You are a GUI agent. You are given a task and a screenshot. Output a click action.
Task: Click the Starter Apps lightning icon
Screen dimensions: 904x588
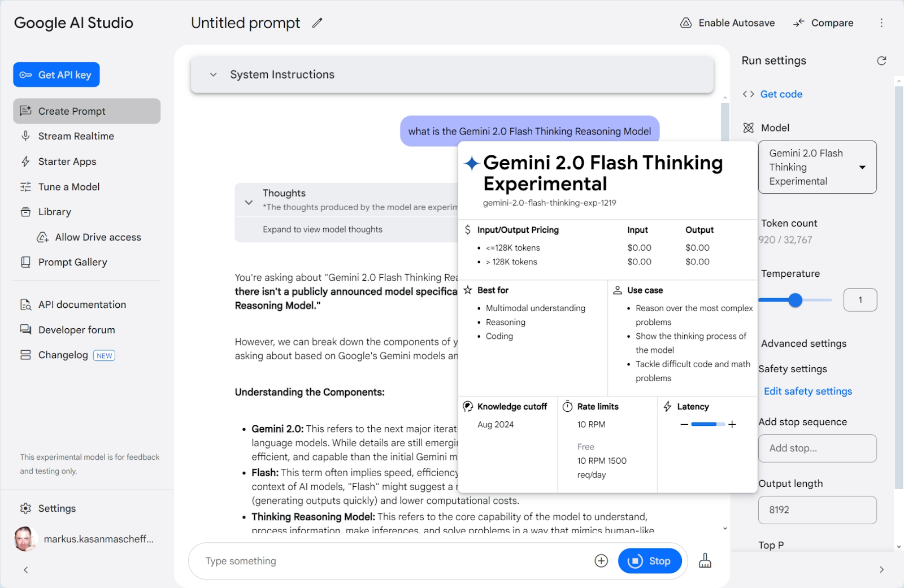(x=25, y=162)
